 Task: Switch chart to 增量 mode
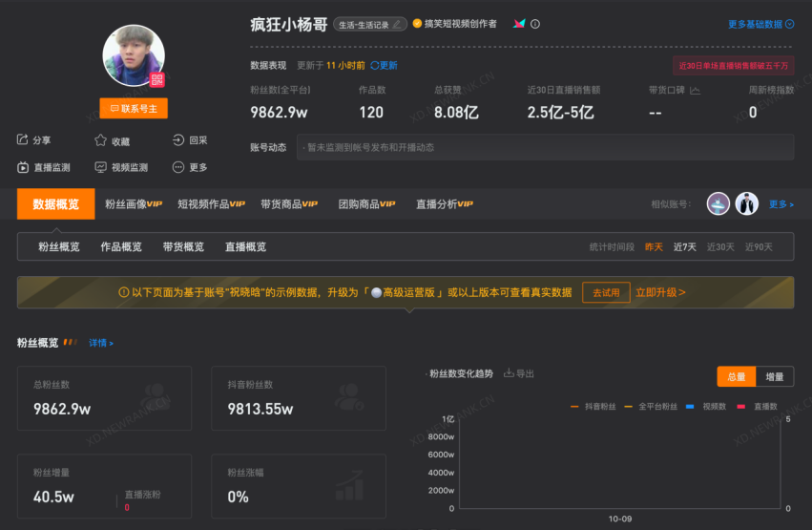click(x=774, y=377)
